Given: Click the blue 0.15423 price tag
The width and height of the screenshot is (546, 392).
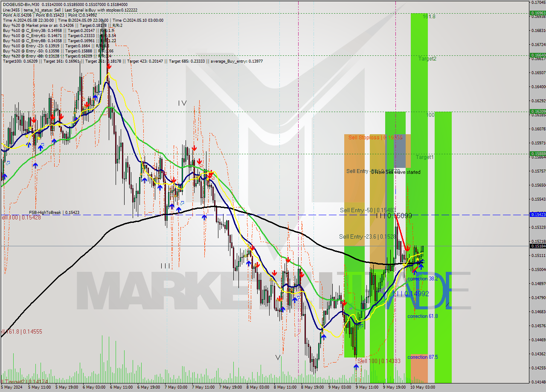Looking at the screenshot, I should point(537,214).
